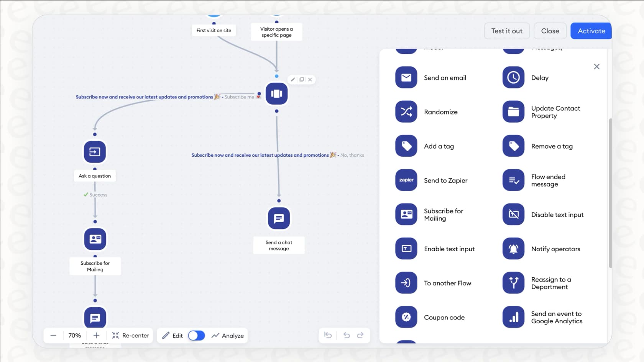Select Subscribe for Mailing node on canvas
The width and height of the screenshot is (644, 362).
(x=95, y=239)
